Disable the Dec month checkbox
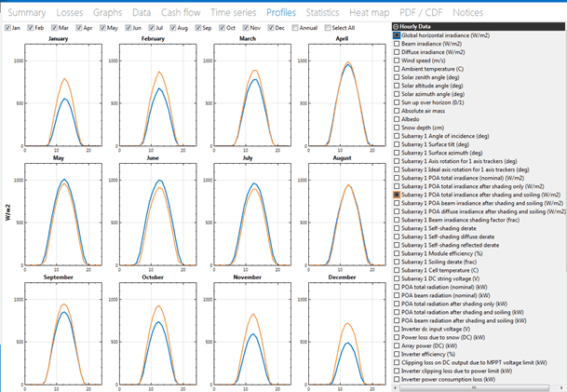The width and height of the screenshot is (567, 392). [x=270, y=28]
